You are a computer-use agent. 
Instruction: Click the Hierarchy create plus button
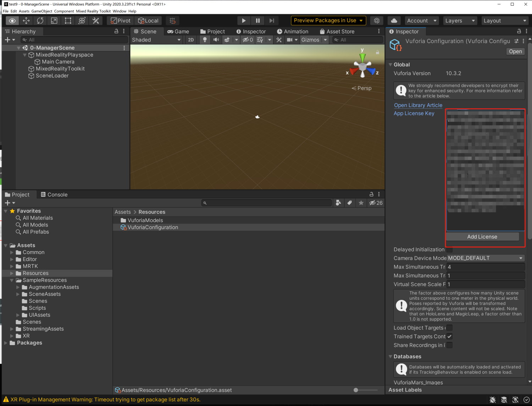coord(7,40)
